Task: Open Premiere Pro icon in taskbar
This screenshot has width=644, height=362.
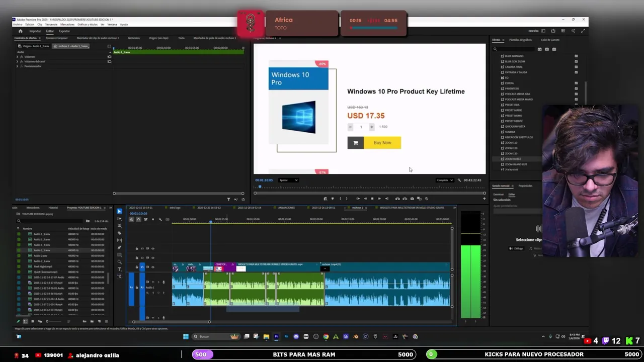Action: [276, 336]
